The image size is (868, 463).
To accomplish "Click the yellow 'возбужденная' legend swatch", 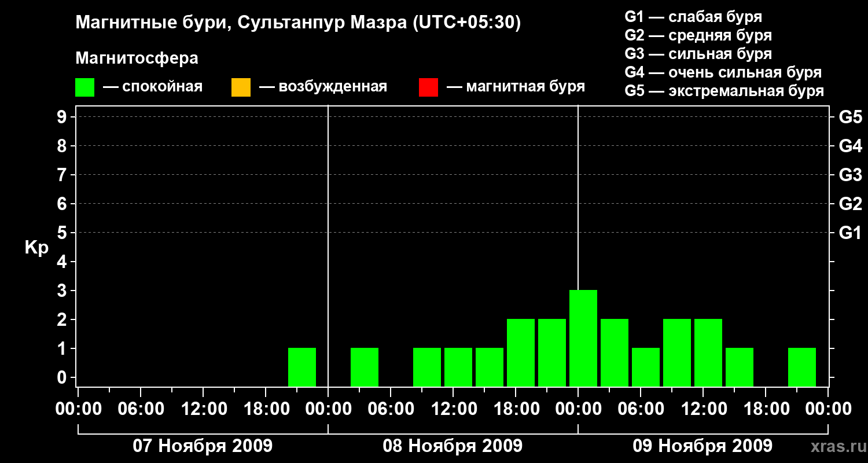I will click(241, 87).
